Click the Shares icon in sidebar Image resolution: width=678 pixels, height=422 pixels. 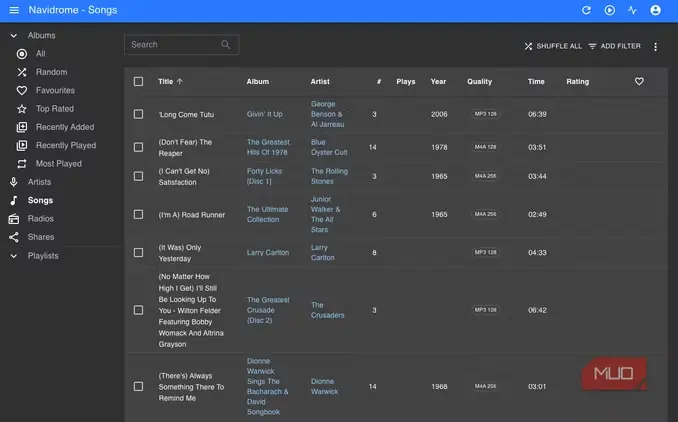(14, 237)
